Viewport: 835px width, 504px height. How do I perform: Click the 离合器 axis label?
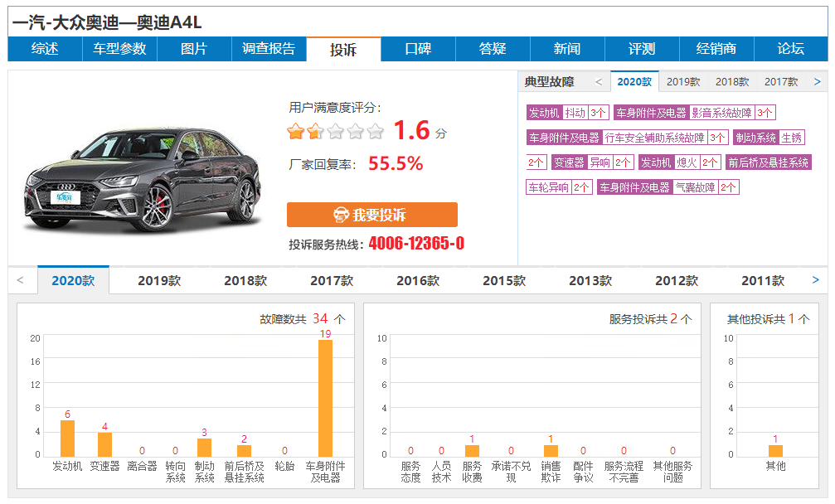click(x=142, y=466)
